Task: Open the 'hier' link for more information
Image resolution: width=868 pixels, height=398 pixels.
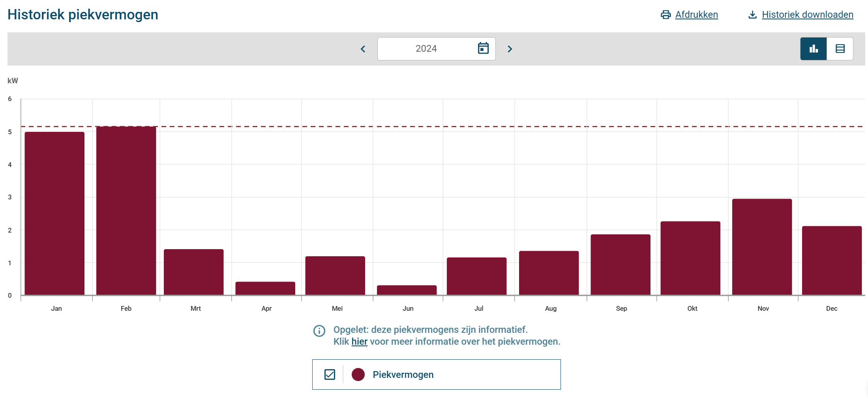Action: pyautogui.click(x=359, y=342)
